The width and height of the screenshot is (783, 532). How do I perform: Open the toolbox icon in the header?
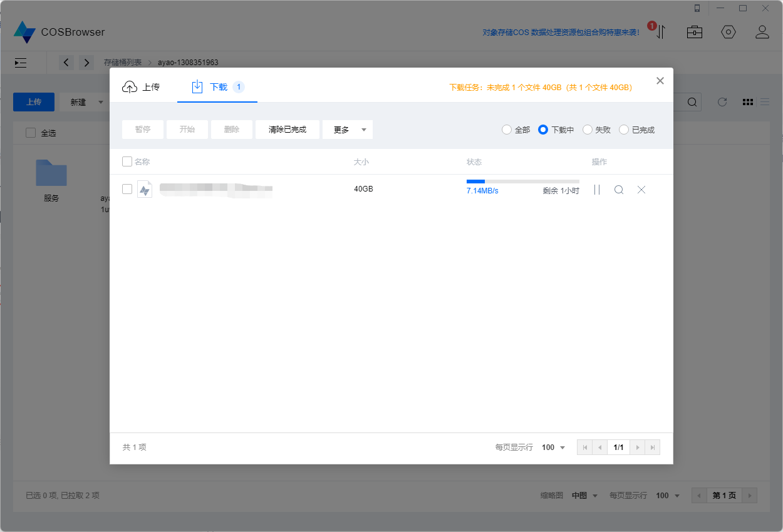pos(694,31)
